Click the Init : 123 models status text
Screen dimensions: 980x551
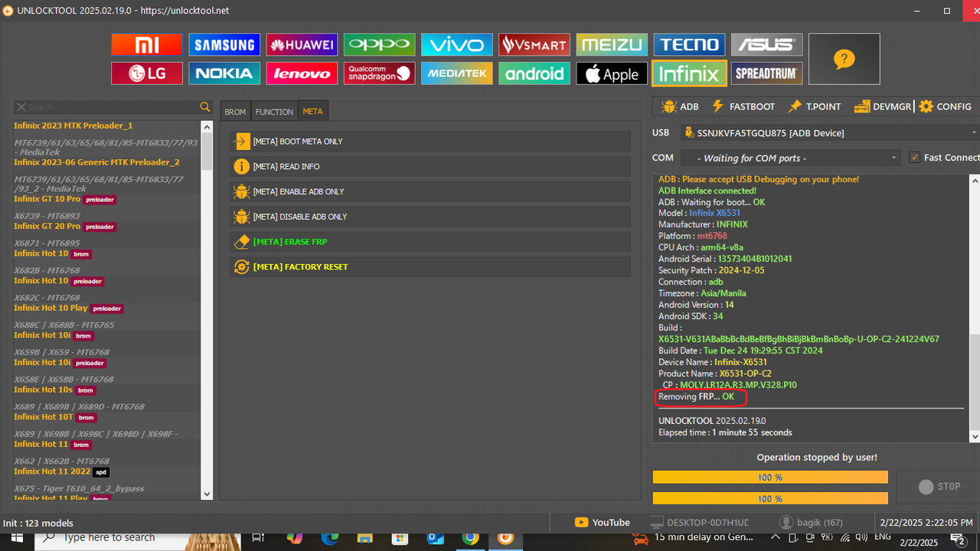[x=38, y=523]
